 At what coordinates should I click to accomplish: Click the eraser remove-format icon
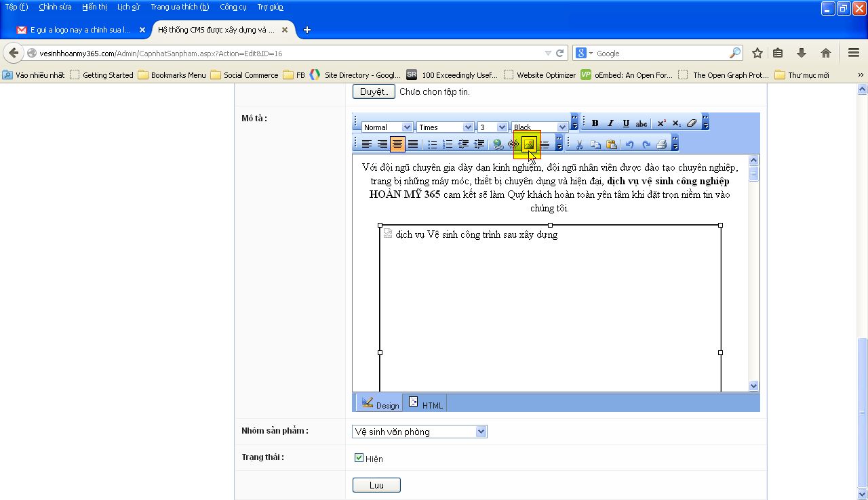pos(692,123)
